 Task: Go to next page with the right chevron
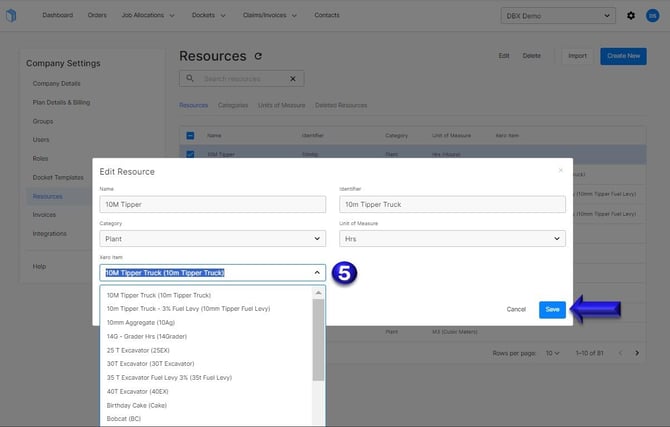(x=637, y=353)
